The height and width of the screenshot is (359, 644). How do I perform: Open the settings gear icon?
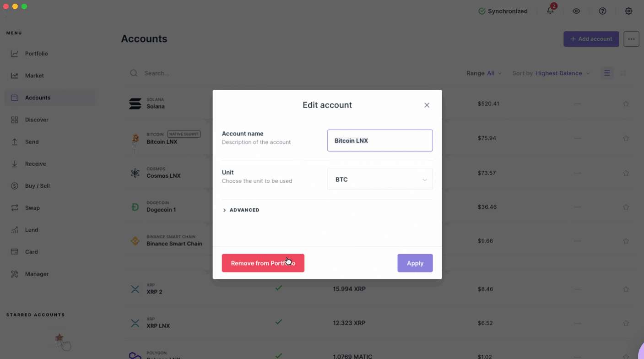coord(628,11)
